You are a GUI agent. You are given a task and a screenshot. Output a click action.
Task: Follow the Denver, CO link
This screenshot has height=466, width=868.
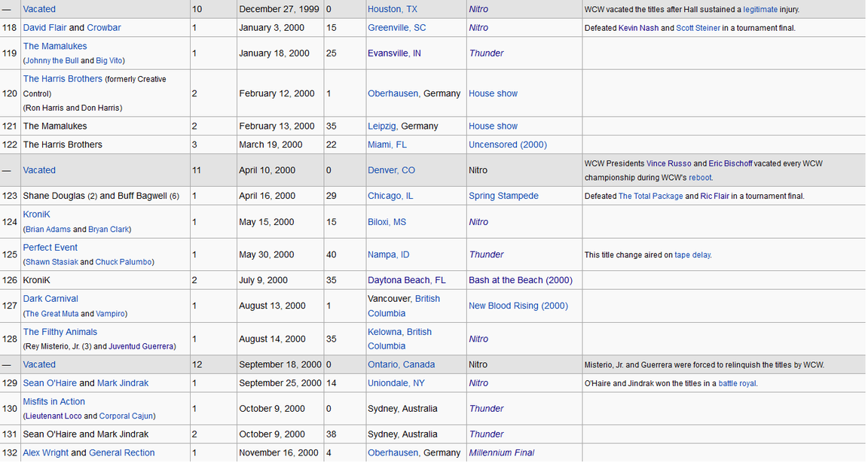(391, 170)
